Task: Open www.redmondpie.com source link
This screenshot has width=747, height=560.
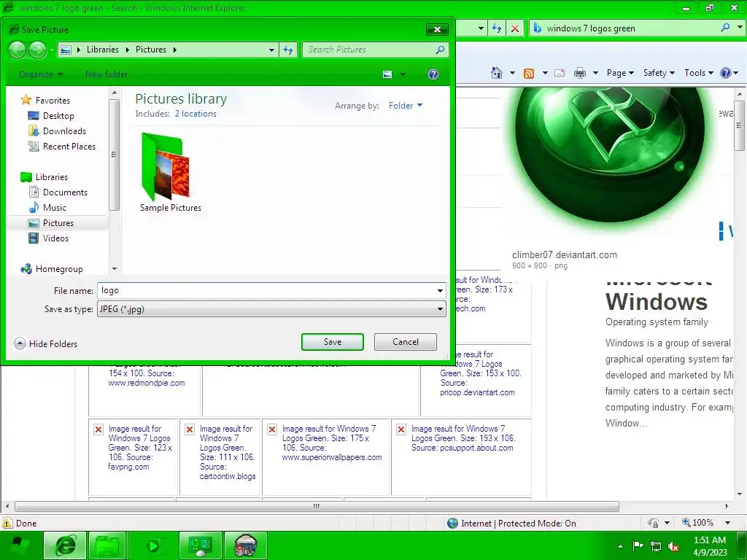Action: tap(146, 383)
